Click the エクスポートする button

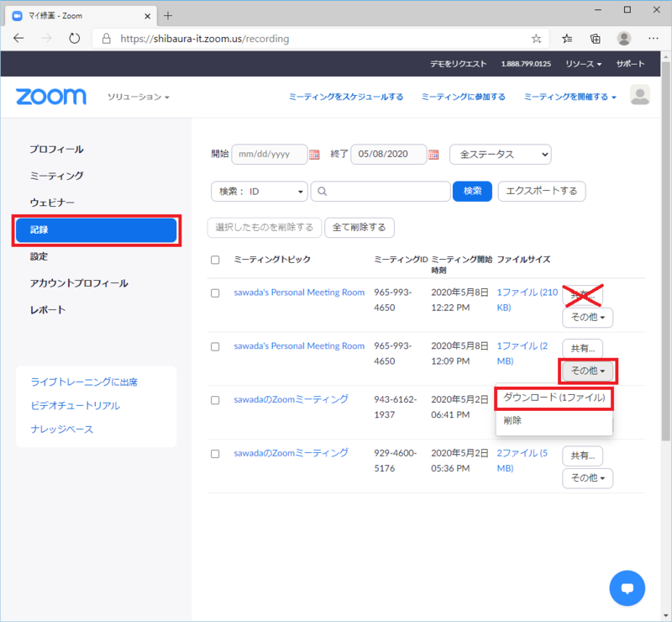point(542,192)
